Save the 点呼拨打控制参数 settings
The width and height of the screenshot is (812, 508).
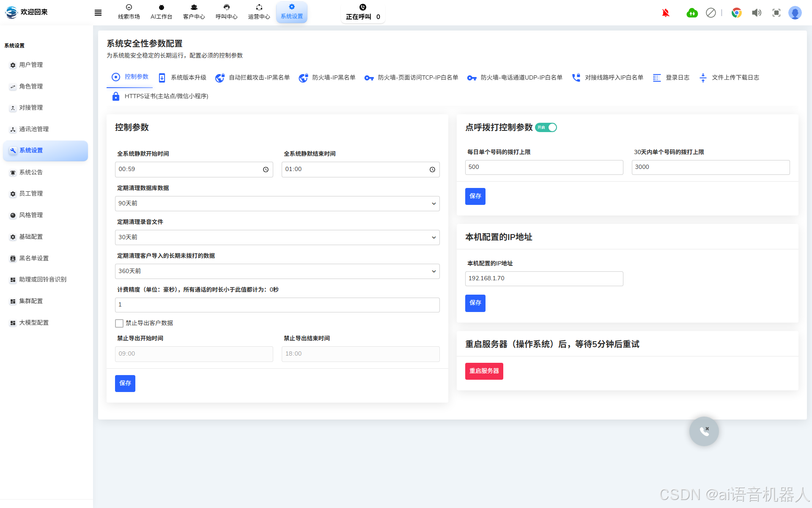475,196
